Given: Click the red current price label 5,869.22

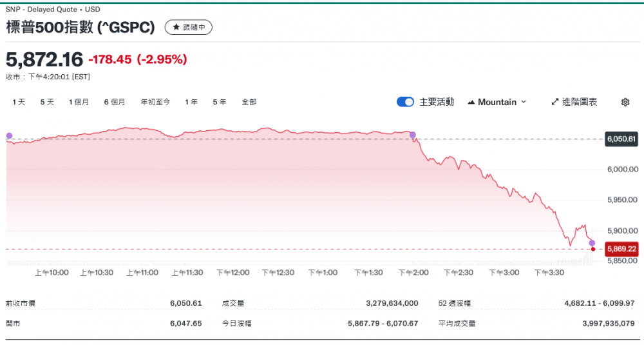Looking at the screenshot, I should 621,249.
